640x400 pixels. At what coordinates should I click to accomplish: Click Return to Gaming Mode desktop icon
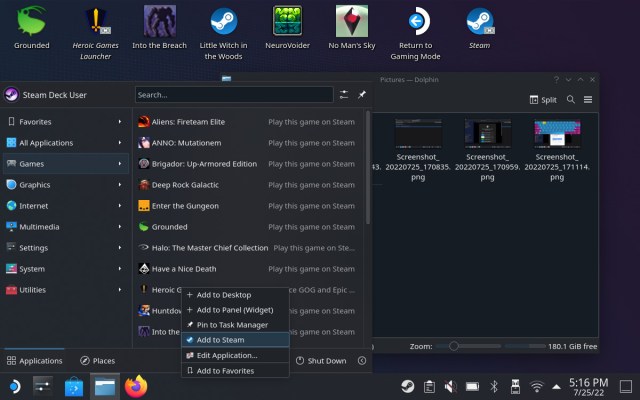417,21
